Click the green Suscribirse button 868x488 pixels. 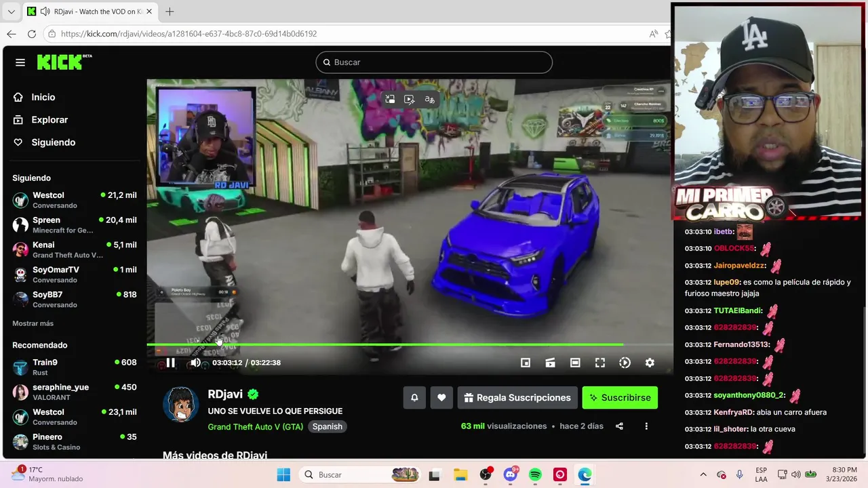pyautogui.click(x=620, y=398)
